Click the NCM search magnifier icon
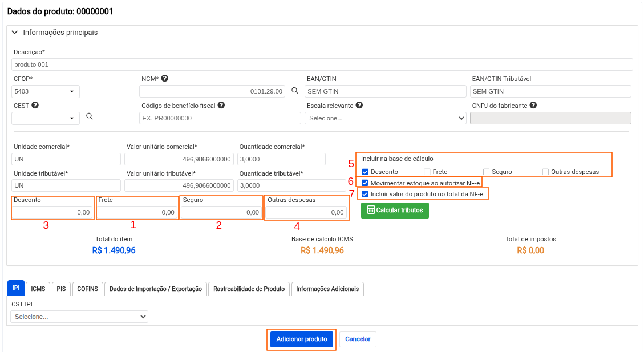 (x=295, y=91)
